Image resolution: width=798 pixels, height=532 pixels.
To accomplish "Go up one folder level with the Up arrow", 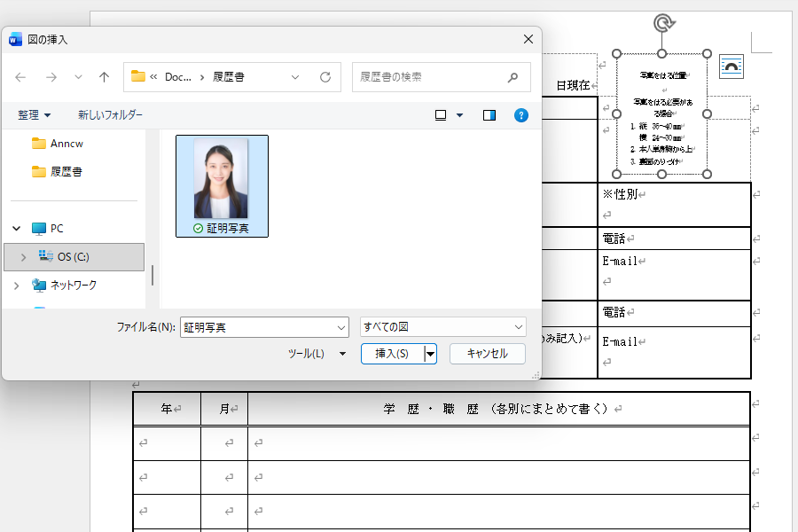I will coord(103,77).
